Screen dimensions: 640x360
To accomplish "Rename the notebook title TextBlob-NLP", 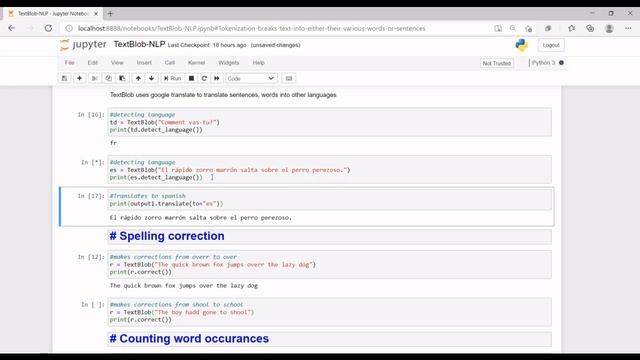I will pyautogui.click(x=139, y=44).
